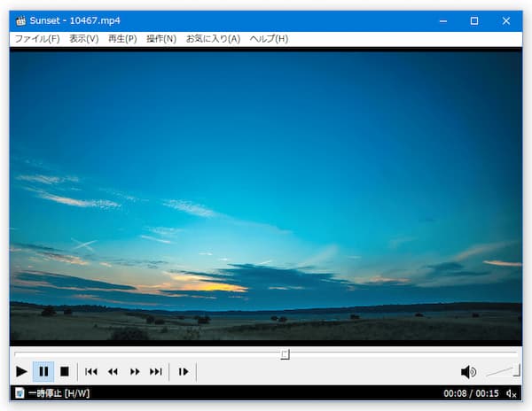Open the 表示(V) menu

point(83,39)
